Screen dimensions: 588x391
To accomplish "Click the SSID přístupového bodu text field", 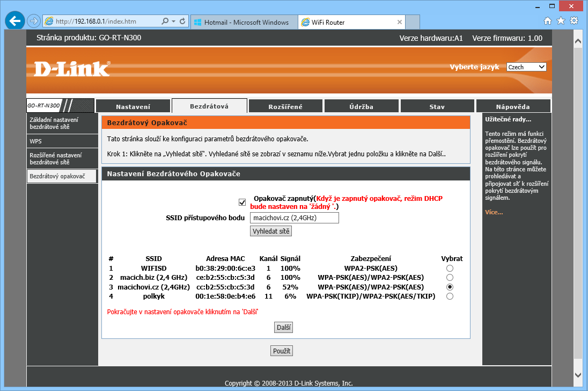I will pos(294,218).
